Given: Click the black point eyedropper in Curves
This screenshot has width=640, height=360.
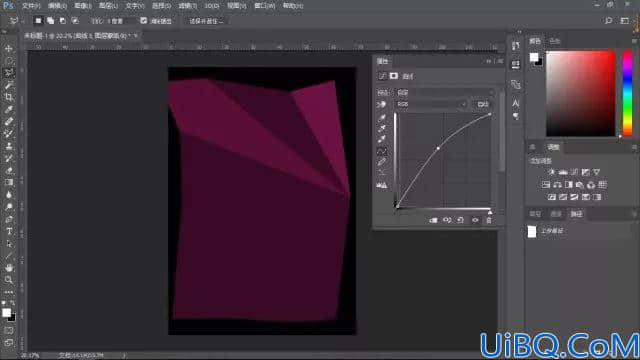Looking at the screenshot, I should click(382, 118).
